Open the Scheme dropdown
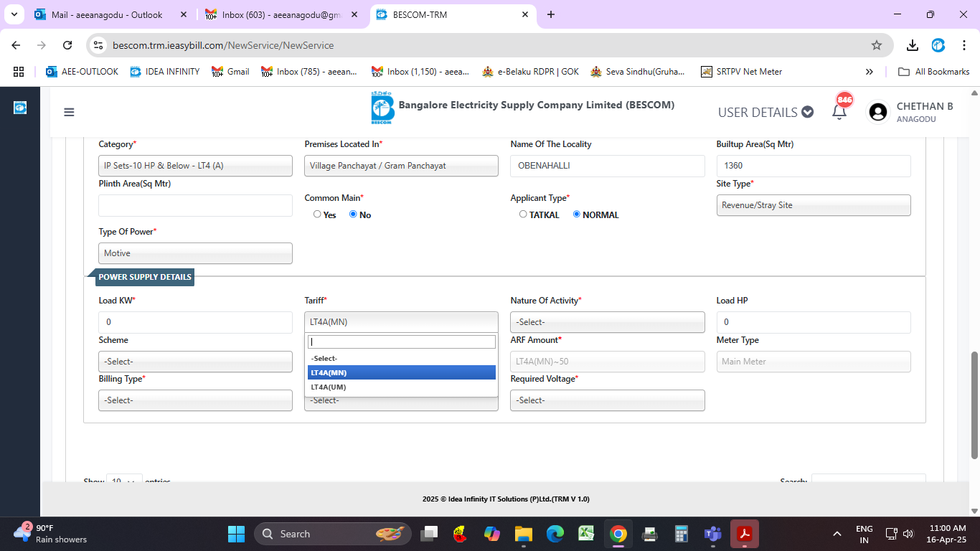Viewport: 980px width, 551px height. [x=195, y=362]
